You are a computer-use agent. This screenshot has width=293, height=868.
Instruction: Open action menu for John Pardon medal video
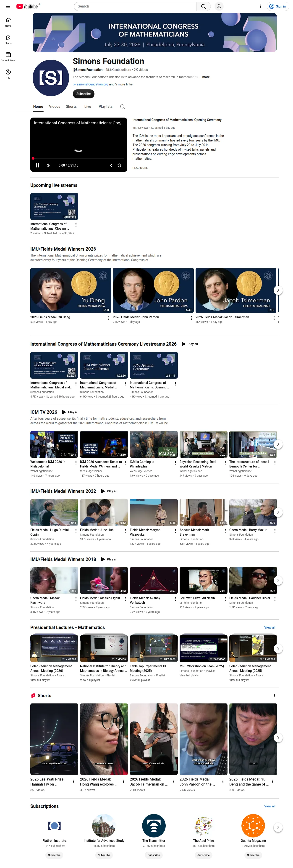pyautogui.click(x=191, y=318)
